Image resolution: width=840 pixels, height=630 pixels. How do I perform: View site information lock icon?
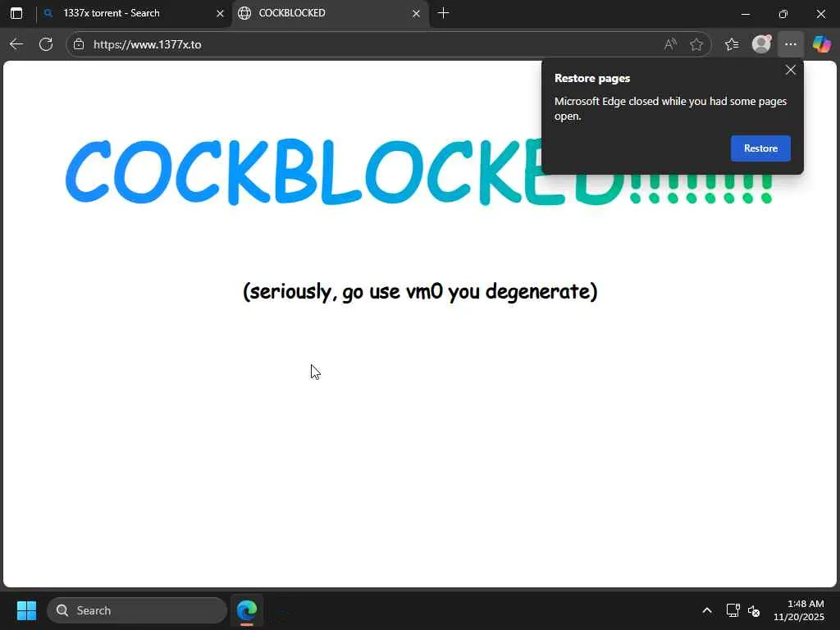[79, 44]
